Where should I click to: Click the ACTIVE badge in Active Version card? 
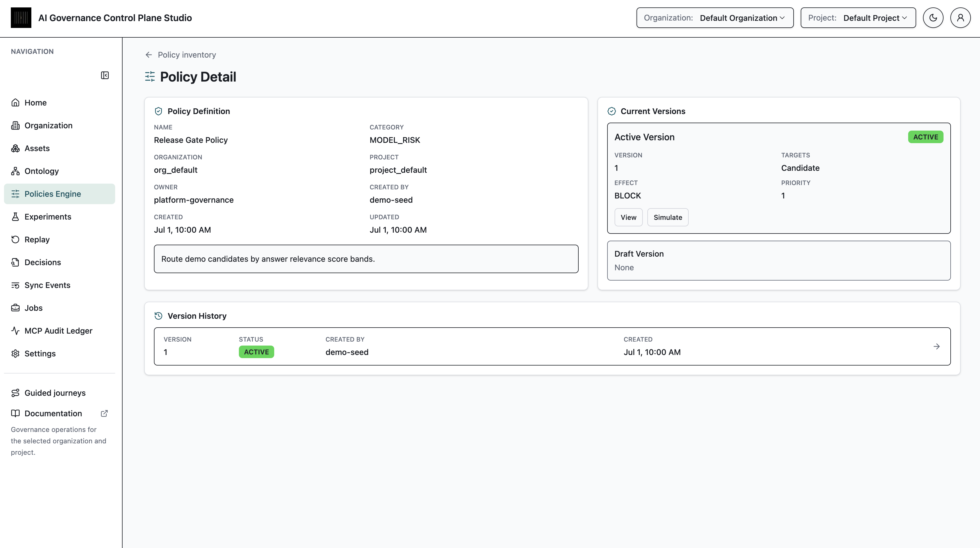(926, 137)
